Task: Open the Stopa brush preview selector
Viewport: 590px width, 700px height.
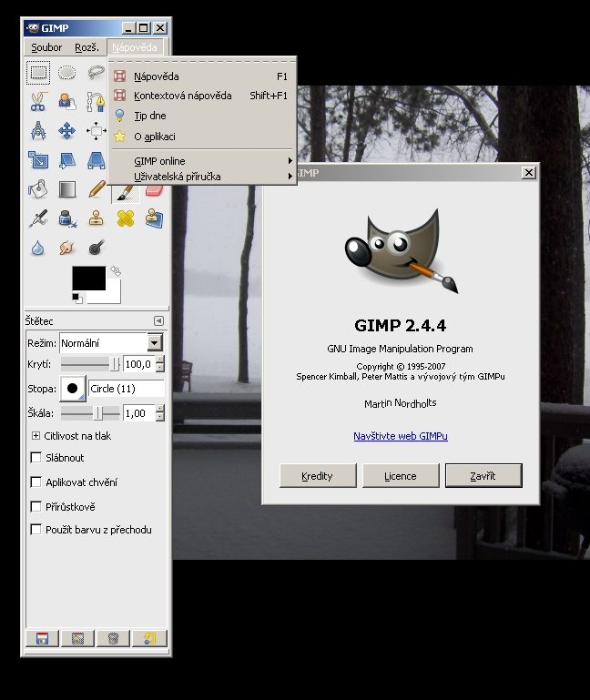Action: pyautogui.click(x=72, y=389)
